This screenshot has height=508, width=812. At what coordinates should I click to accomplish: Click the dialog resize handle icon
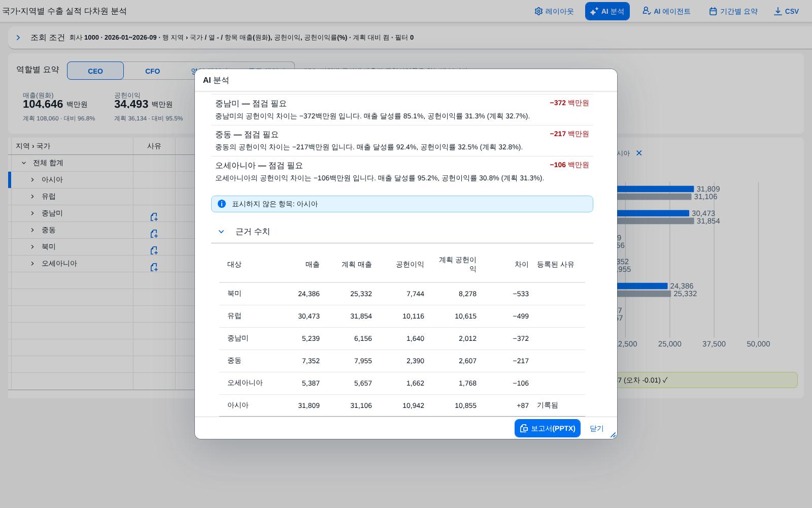pos(613,435)
